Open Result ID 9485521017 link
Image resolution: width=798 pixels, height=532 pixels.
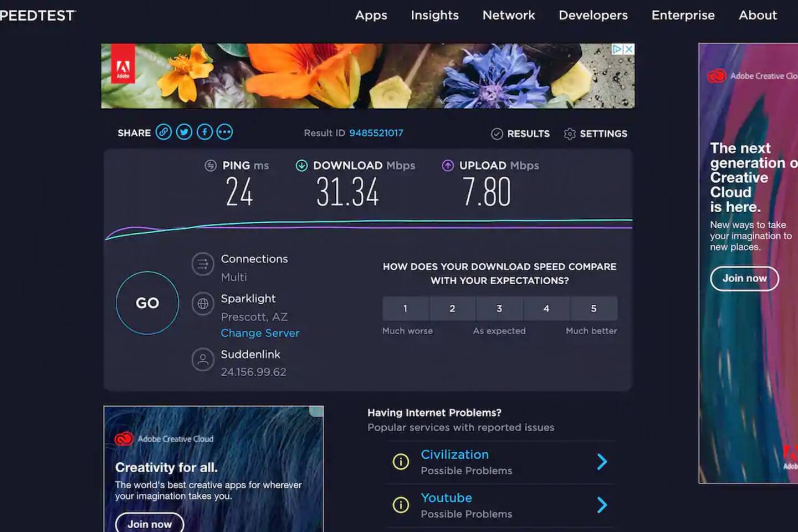tap(376, 133)
